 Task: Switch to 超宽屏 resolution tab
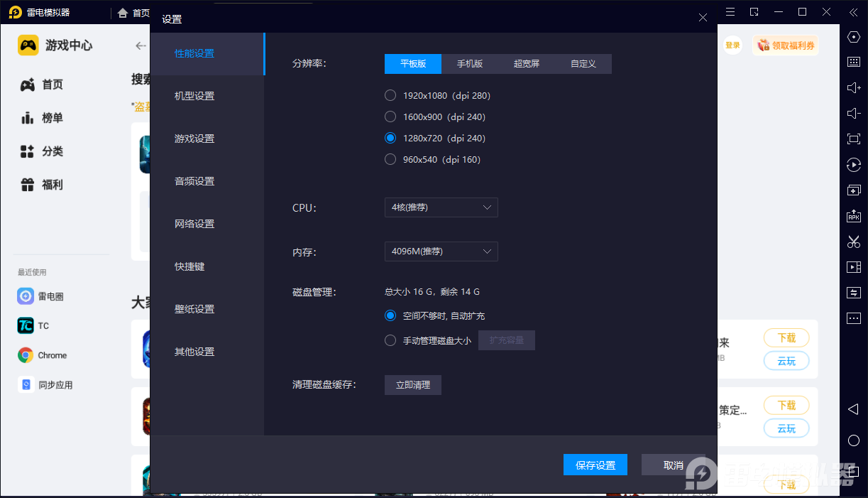527,64
